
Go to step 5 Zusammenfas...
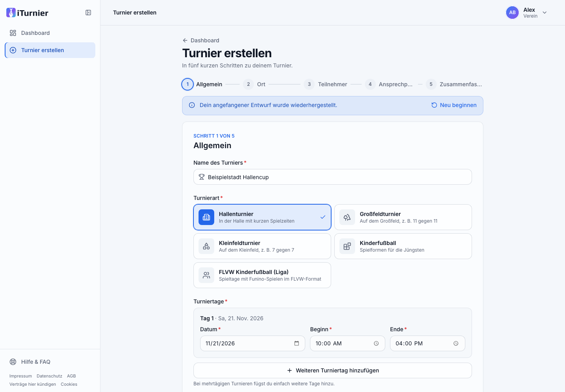tap(454, 84)
